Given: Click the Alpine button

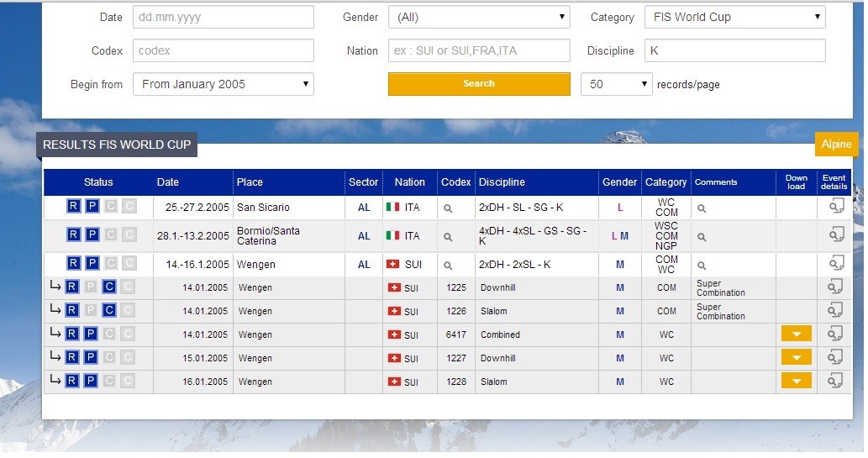Looking at the screenshot, I should [x=836, y=144].
